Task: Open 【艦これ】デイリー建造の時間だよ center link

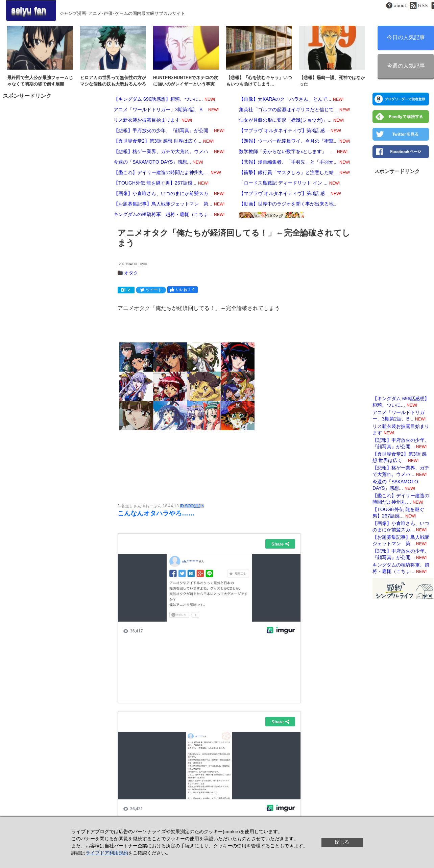Action: click(161, 172)
